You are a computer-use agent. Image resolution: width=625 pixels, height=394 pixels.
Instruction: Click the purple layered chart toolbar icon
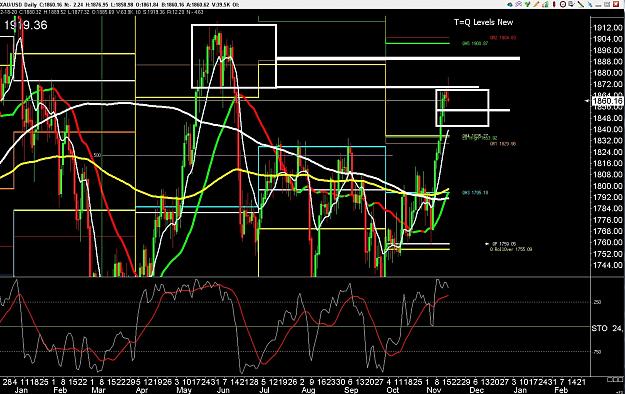tap(519, 4)
